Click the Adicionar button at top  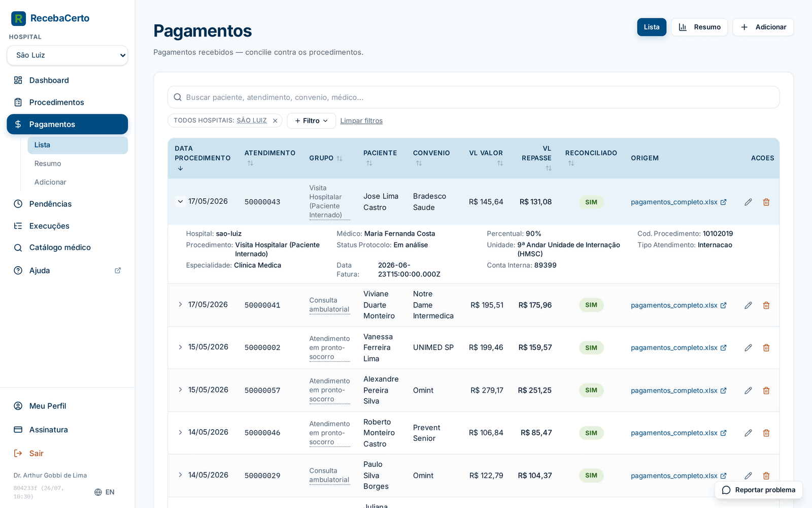(763, 27)
